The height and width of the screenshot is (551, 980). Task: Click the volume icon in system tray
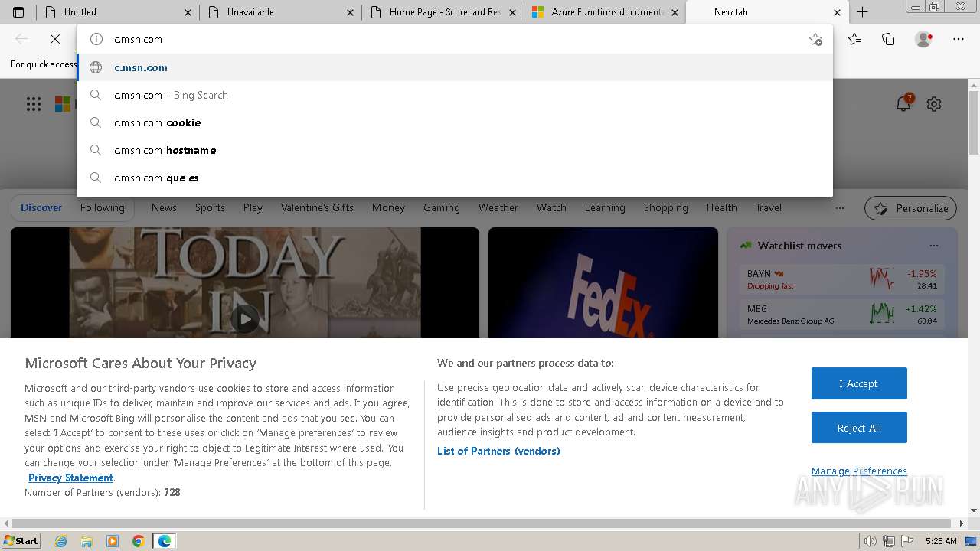[870, 541]
